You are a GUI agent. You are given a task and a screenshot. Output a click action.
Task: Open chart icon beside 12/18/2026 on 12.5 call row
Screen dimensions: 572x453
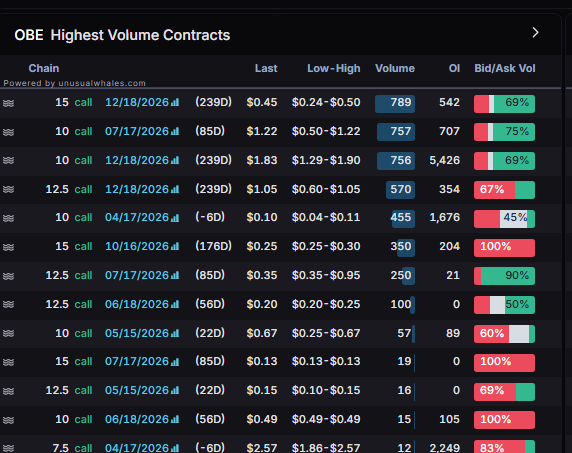click(x=175, y=189)
